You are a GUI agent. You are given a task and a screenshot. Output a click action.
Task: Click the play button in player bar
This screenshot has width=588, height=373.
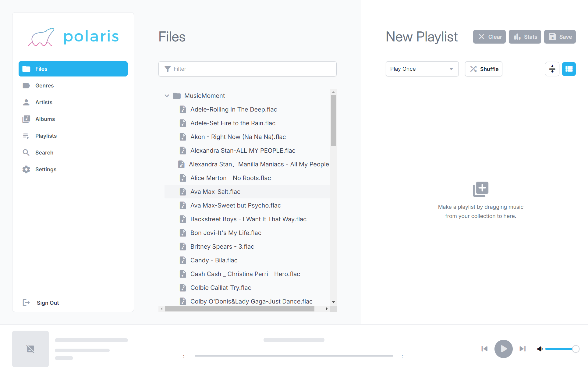click(503, 349)
